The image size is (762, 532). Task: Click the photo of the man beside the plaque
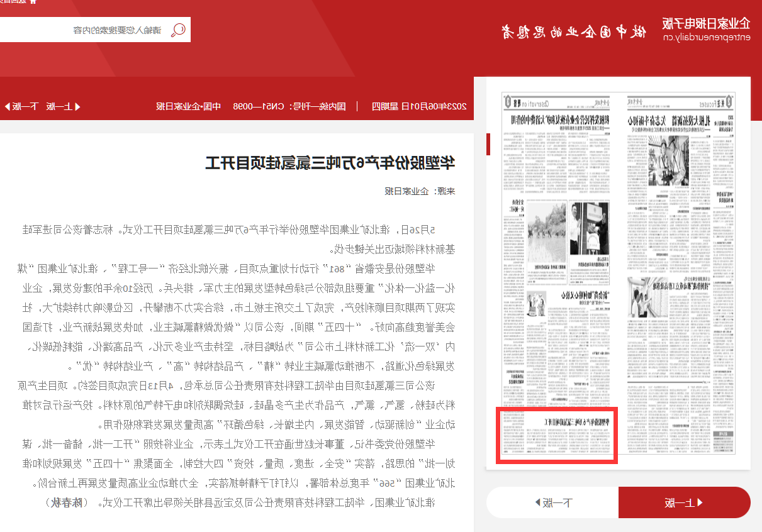[590, 228]
